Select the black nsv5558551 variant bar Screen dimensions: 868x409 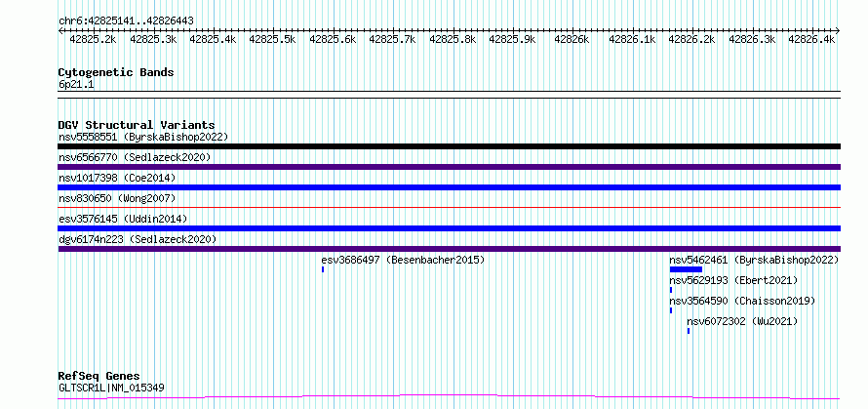(450, 146)
